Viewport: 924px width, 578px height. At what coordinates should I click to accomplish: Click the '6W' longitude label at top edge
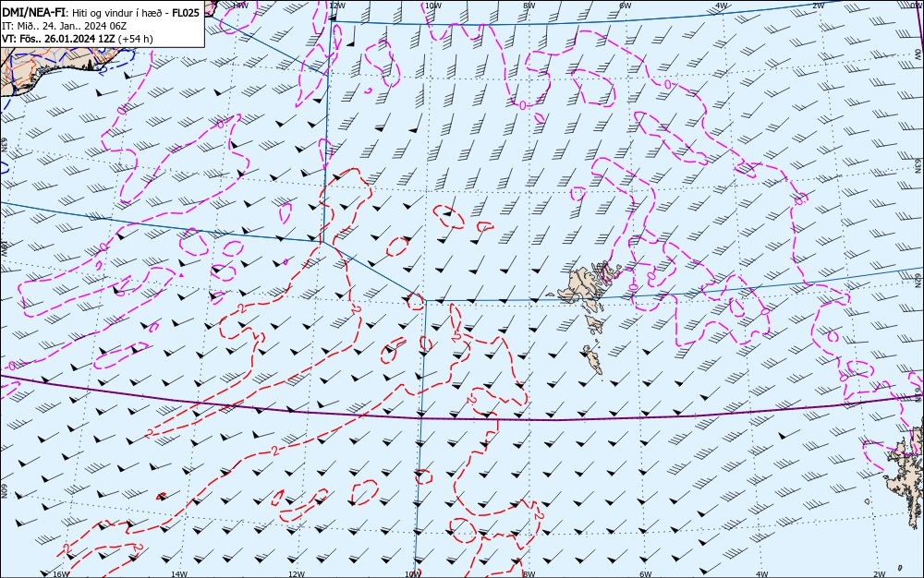tap(626, 6)
